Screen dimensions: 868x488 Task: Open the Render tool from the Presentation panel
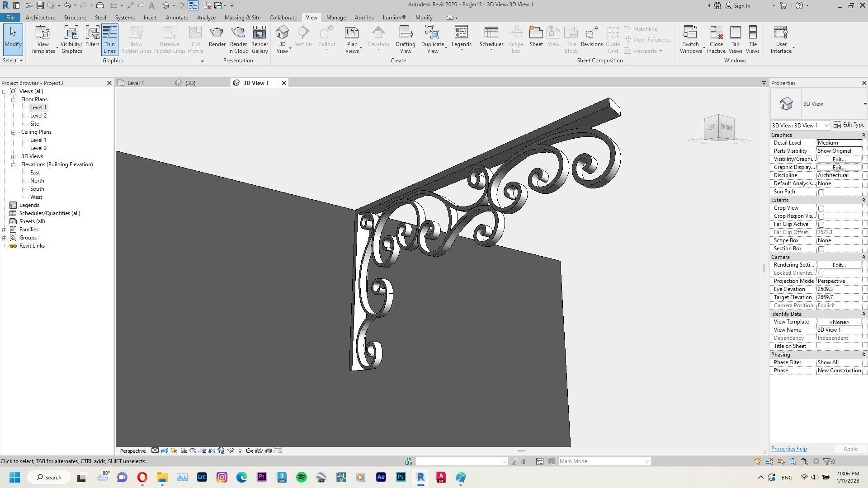point(217,38)
